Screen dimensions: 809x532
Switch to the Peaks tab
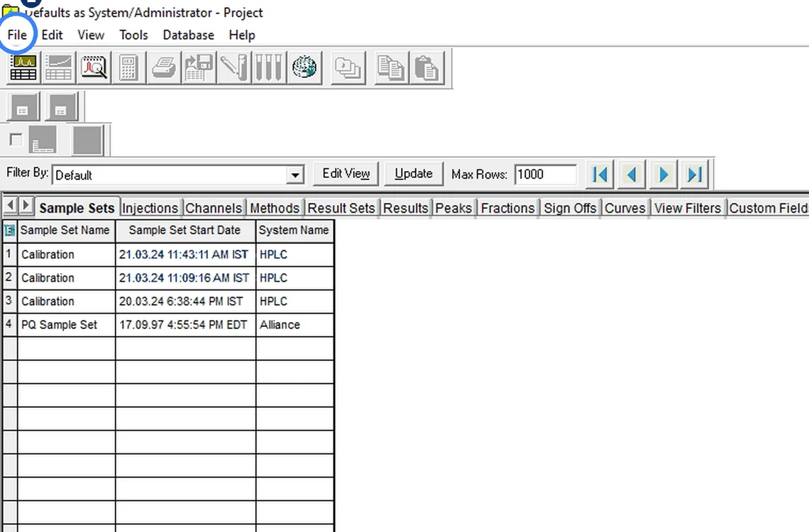(x=453, y=208)
